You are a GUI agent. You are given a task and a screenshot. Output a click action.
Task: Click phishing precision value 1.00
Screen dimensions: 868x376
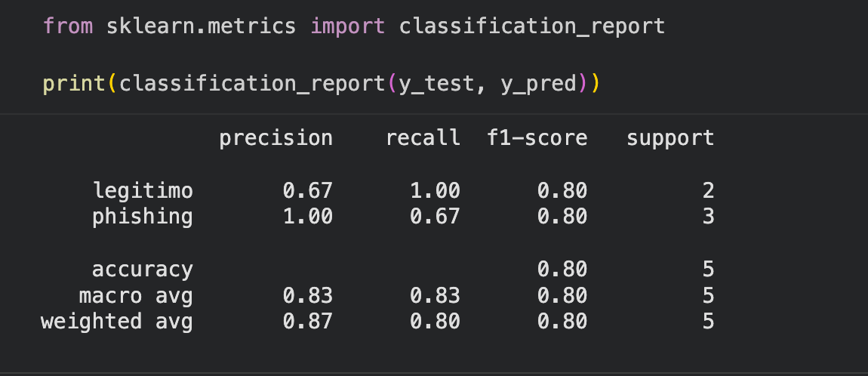tap(308, 217)
